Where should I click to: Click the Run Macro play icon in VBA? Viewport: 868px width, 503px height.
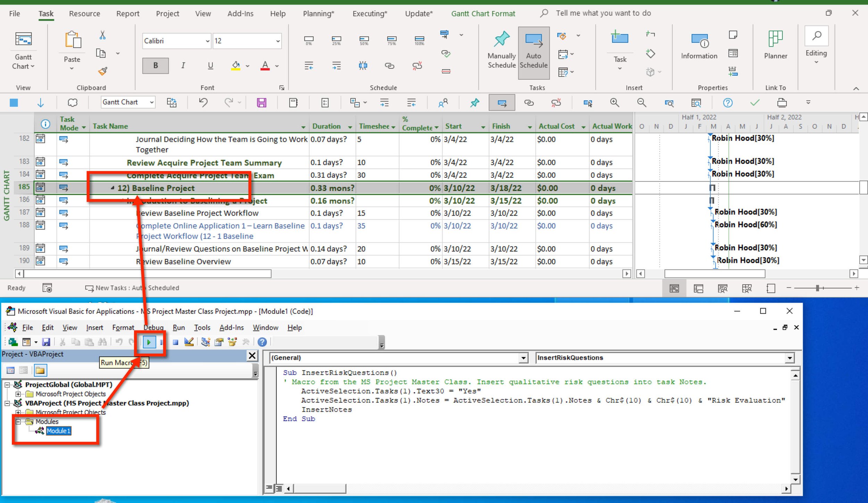(x=149, y=342)
